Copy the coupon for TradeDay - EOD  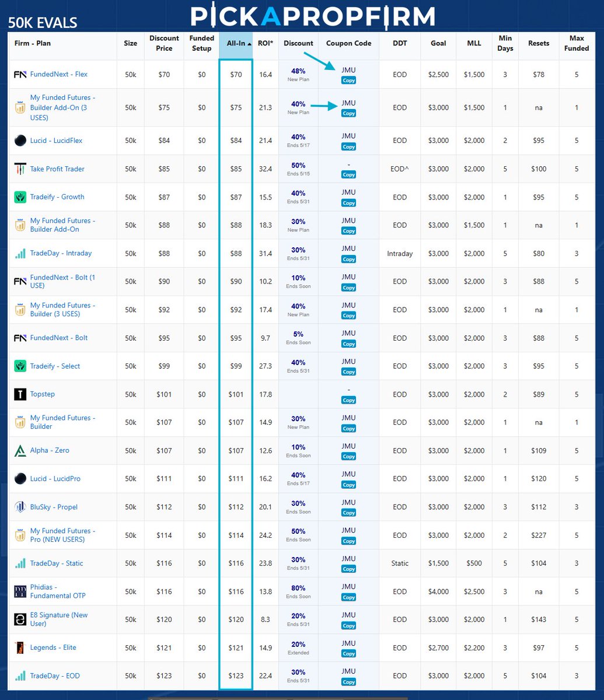tap(348, 682)
